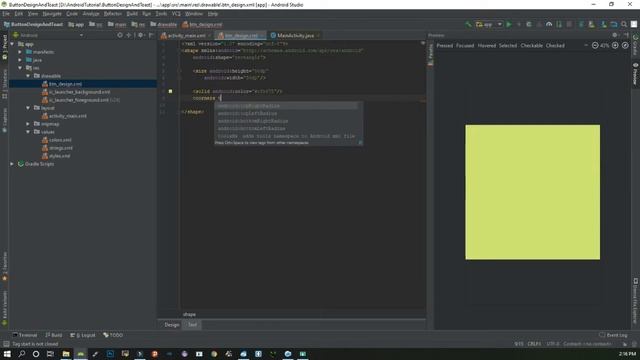Select styles.xml in values folder
Image resolution: width=640 pixels, height=360 pixels.
60,156
